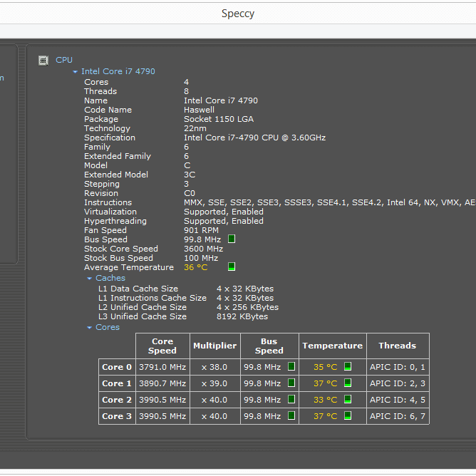The height and width of the screenshot is (476, 476).
Task: Click the 3890.7 MHz cell
Action: [x=162, y=383]
